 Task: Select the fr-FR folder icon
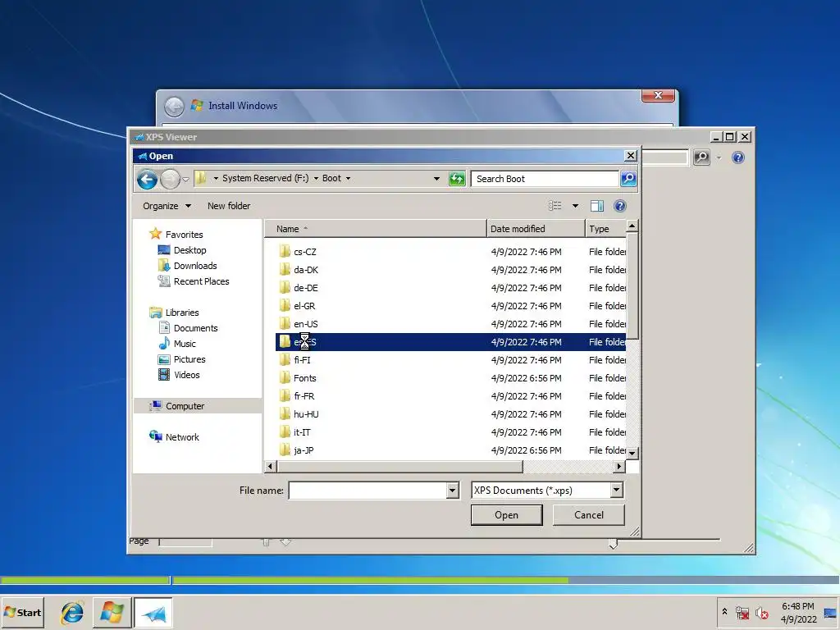285,396
